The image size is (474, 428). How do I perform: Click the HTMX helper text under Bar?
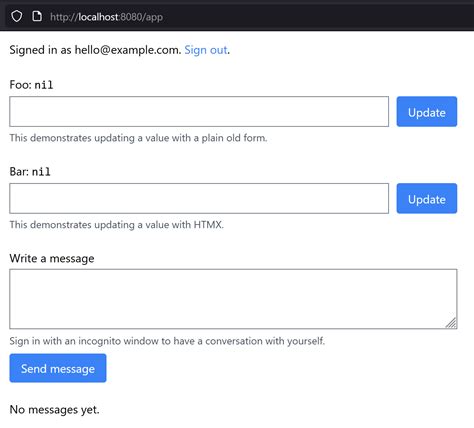pyautogui.click(x=117, y=225)
